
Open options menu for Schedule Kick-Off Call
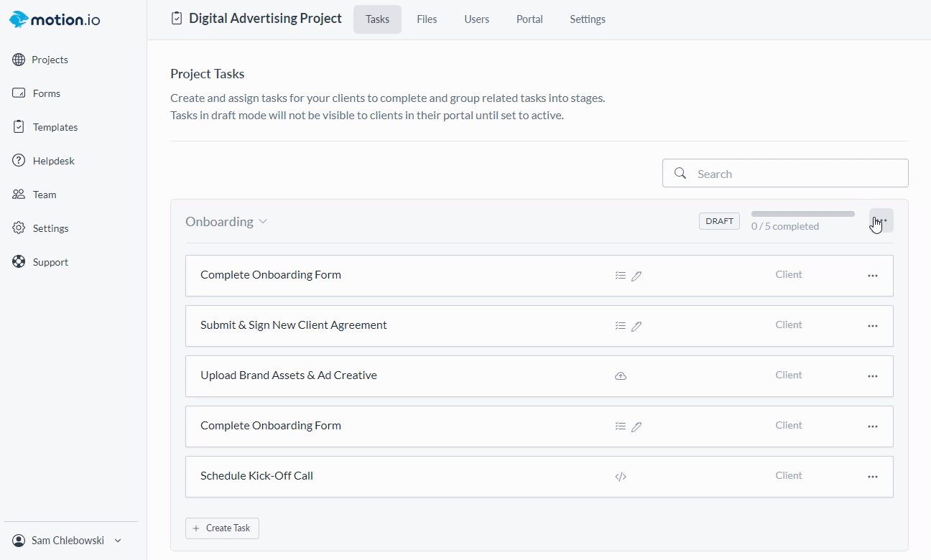873,477
